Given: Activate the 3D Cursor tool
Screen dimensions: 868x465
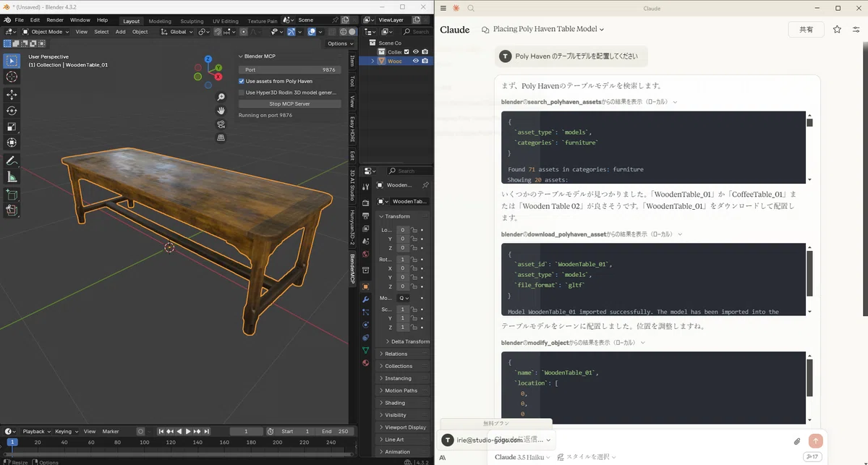Looking at the screenshot, I should [12, 77].
